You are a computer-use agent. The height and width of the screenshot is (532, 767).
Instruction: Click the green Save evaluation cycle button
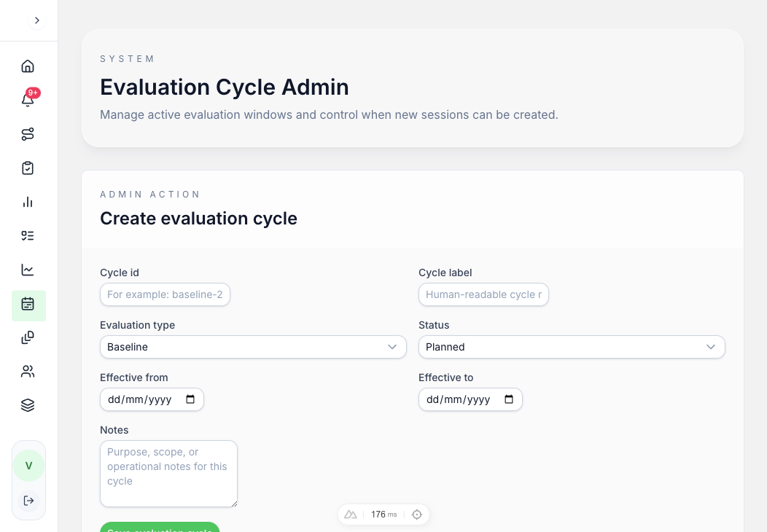160,527
